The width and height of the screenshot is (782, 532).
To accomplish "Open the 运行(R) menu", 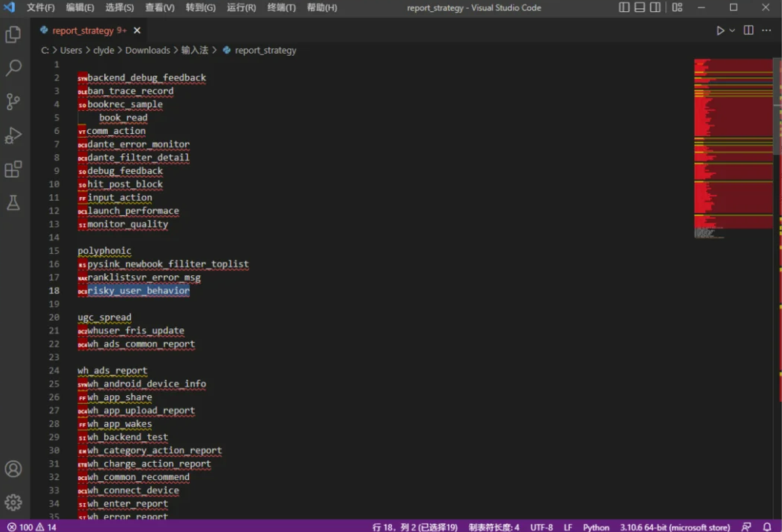I will point(241,7).
